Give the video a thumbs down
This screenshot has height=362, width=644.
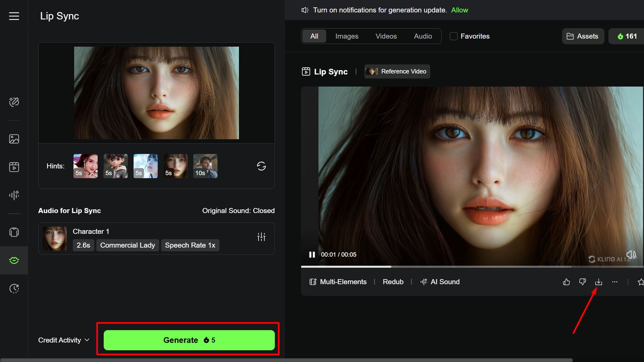583,282
